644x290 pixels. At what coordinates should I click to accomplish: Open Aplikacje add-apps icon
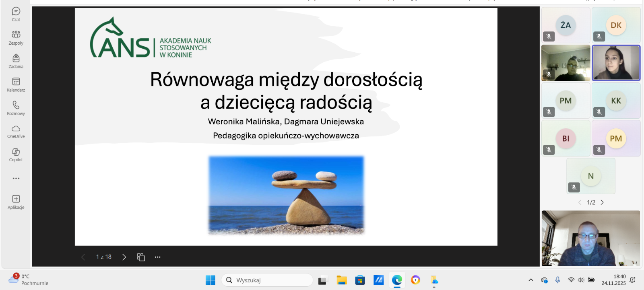[x=16, y=202]
